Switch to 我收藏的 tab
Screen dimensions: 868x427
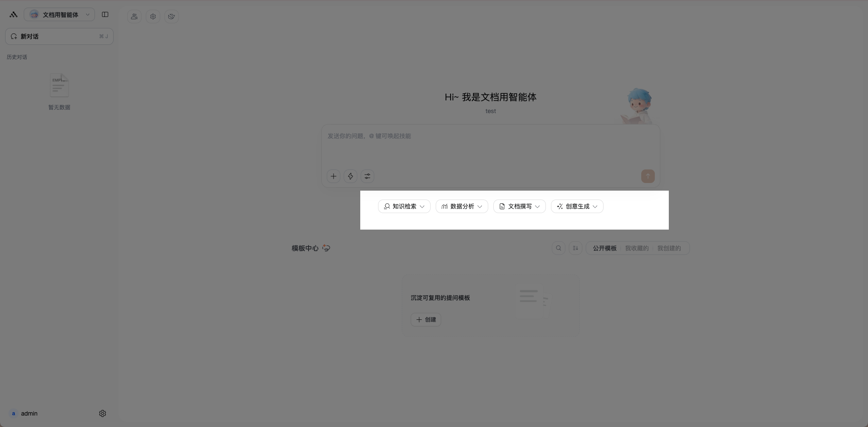click(637, 248)
